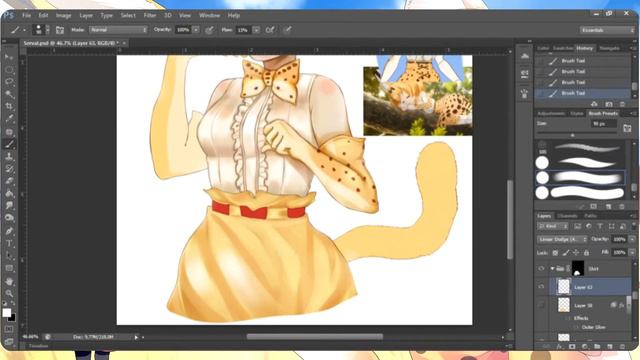Select the Clone Stamp tool
The image size is (640, 360).
pyautogui.click(x=9, y=156)
